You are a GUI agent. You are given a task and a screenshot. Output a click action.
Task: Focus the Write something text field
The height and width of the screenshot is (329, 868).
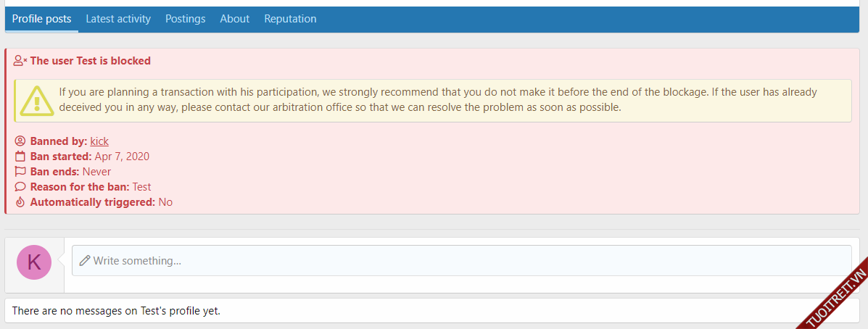464,261
